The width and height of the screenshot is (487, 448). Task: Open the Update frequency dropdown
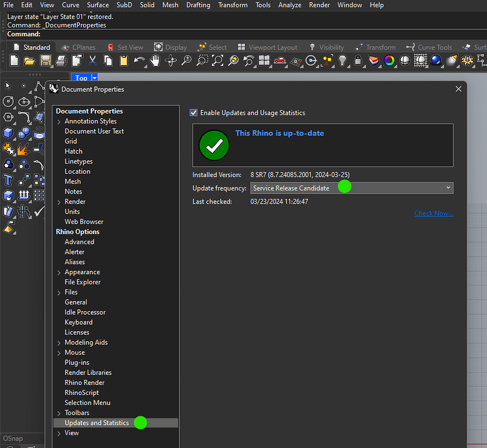[447, 187]
